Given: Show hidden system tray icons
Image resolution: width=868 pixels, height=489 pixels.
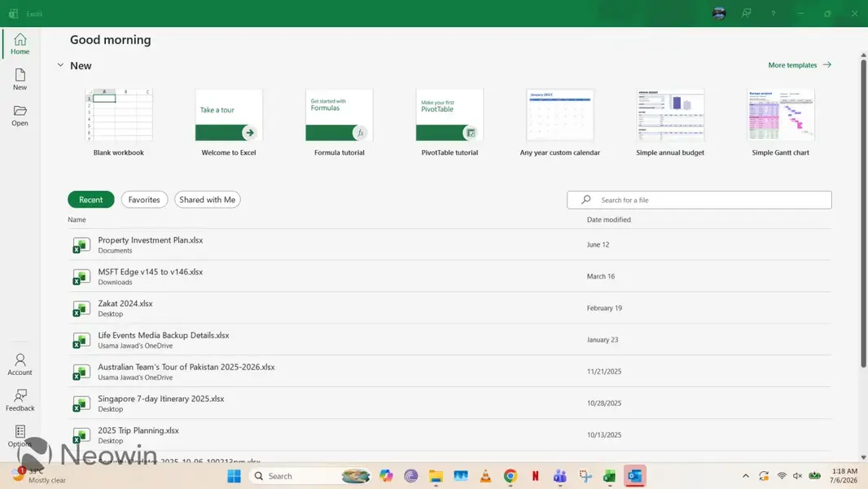Looking at the screenshot, I should click(x=746, y=476).
